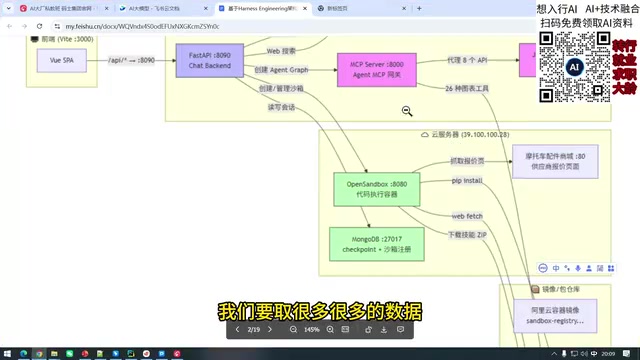Click the 145% zoom level readout
The image size is (640, 360).
[311, 329]
